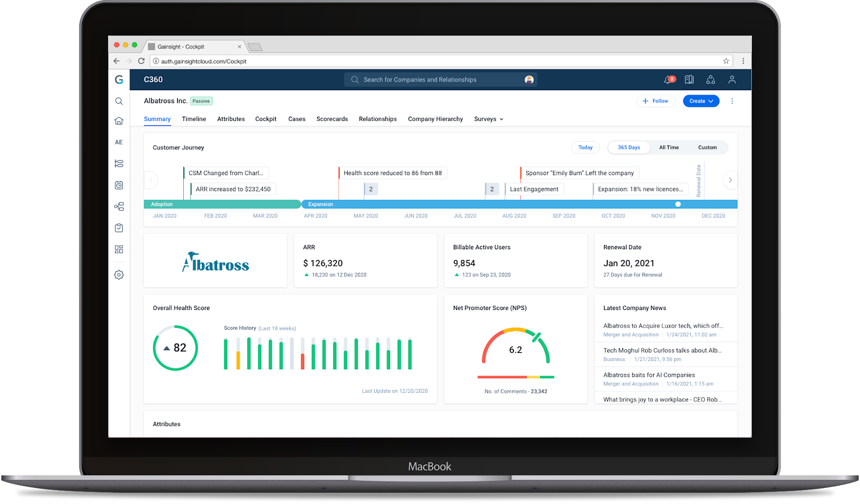Click the Today button in Customer Journey
The height and width of the screenshot is (504, 860).
(x=585, y=147)
